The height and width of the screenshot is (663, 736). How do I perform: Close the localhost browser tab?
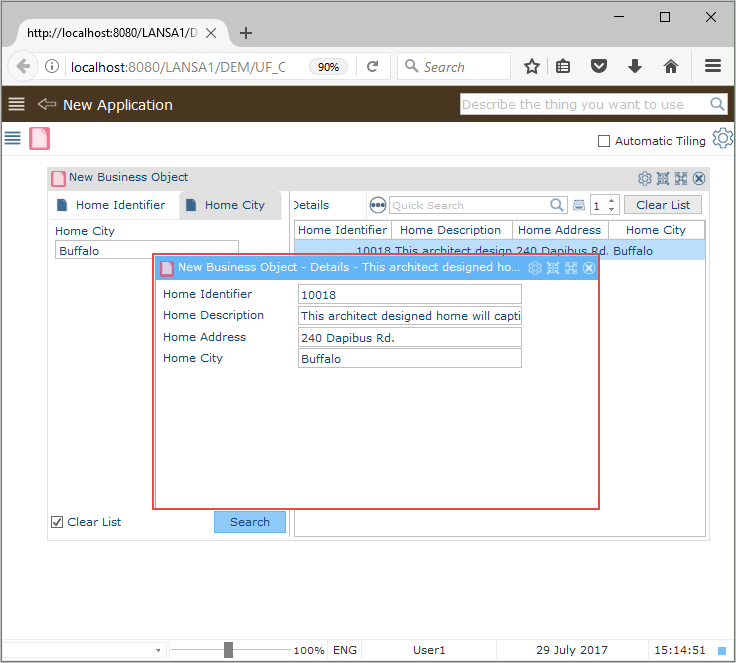pyautogui.click(x=211, y=33)
